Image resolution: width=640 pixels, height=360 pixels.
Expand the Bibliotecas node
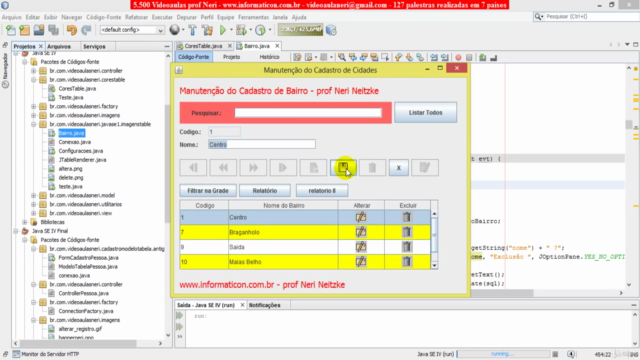pos(25,222)
